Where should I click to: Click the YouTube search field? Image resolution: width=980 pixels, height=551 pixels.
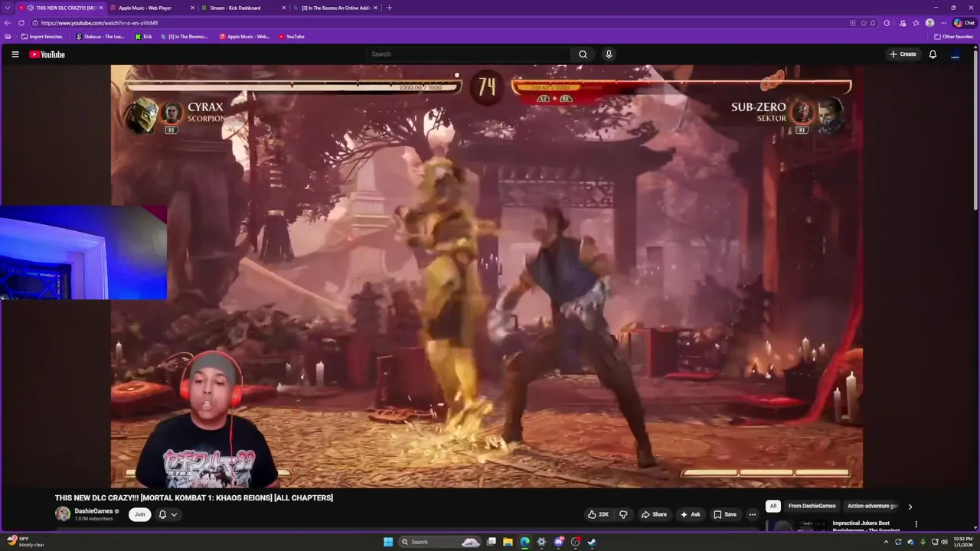click(x=468, y=54)
